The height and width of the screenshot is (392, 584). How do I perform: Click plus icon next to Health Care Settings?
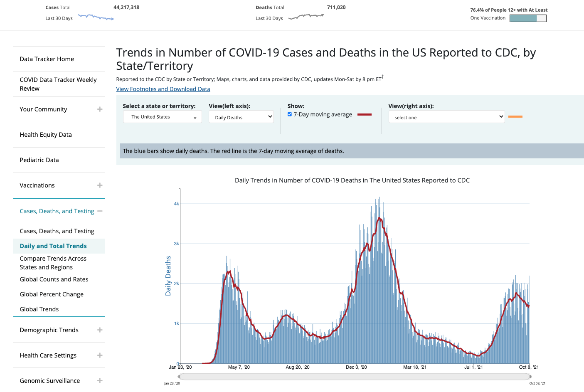point(100,355)
